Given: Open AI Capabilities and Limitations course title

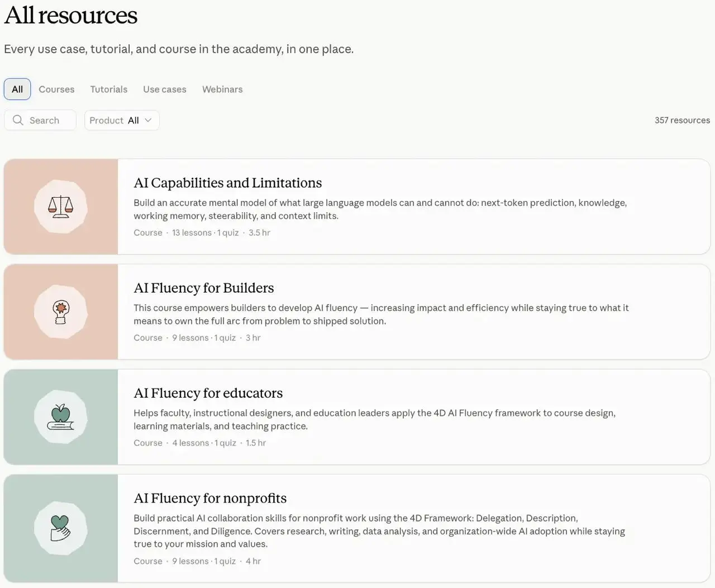Looking at the screenshot, I should tap(228, 183).
